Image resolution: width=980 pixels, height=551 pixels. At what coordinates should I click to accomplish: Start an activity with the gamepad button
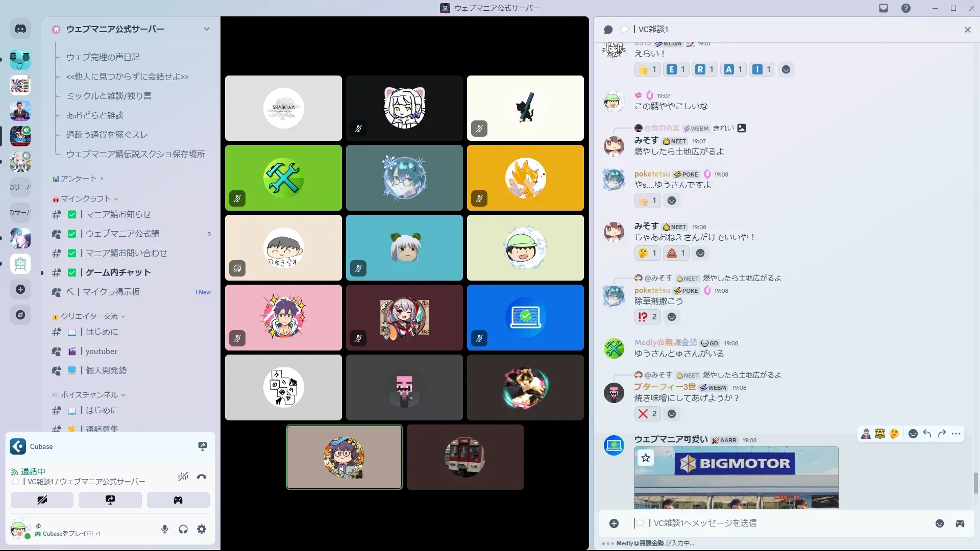tap(178, 500)
